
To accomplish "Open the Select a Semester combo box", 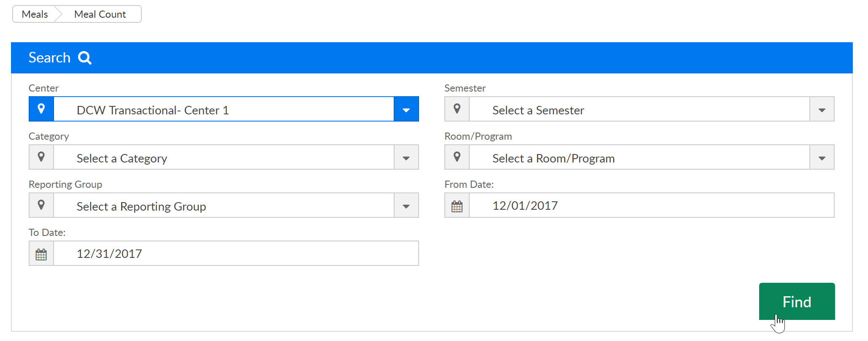I will click(x=639, y=110).
